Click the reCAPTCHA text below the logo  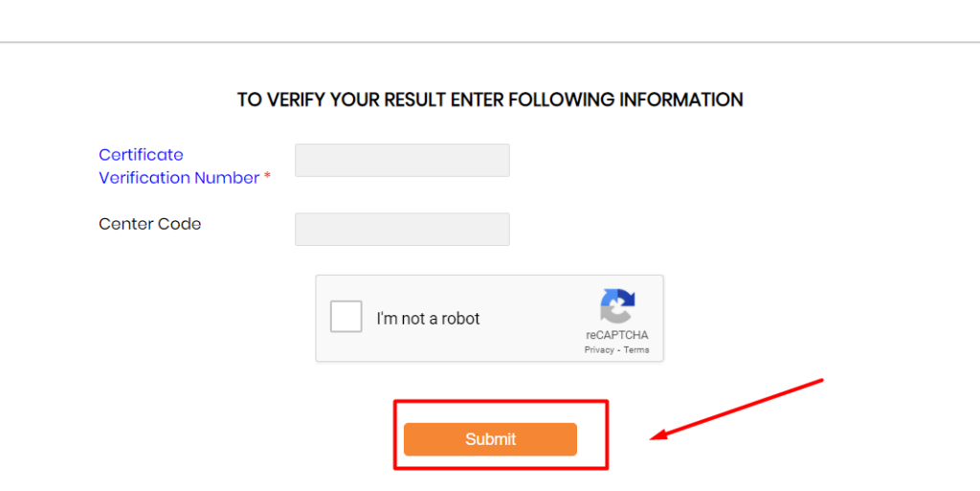617,335
